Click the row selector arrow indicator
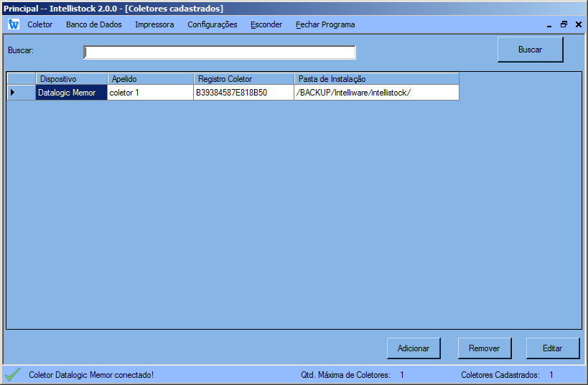The width and height of the screenshot is (588, 385). click(x=12, y=93)
